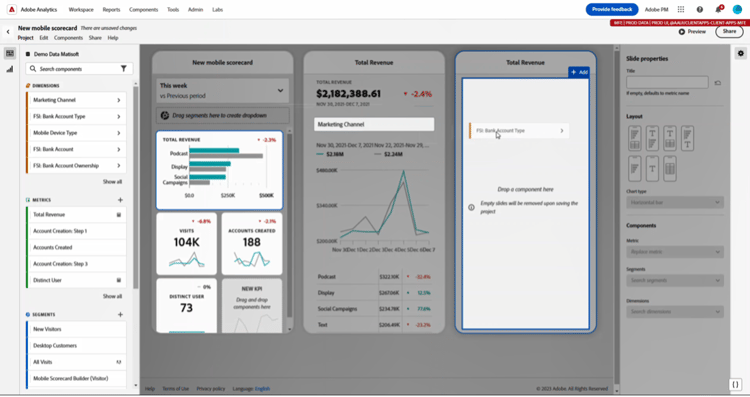Open the Admin top navigation item

195,10
